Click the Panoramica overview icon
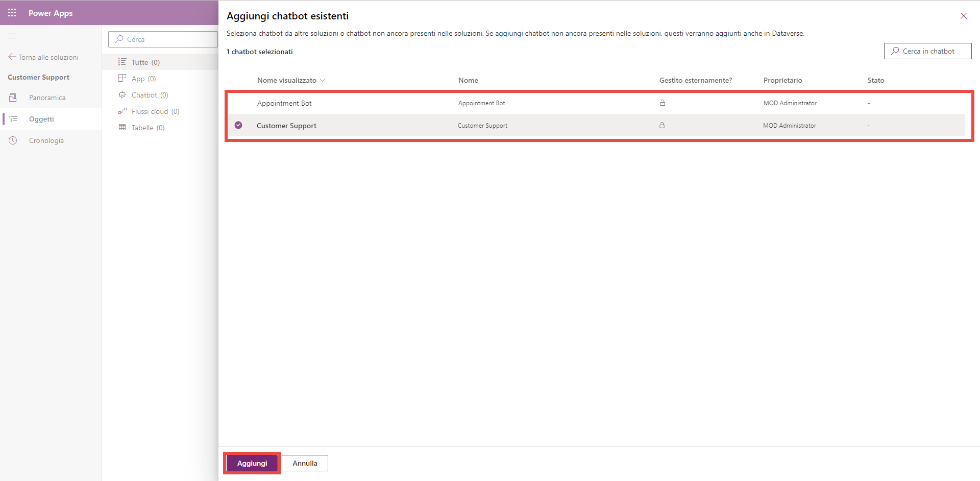This screenshot has height=481, width=980. coord(13,98)
